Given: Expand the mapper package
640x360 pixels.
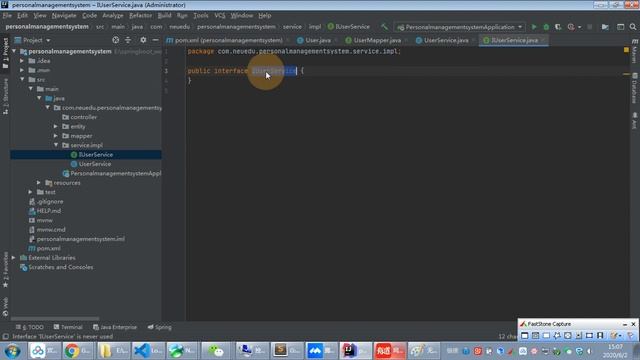Looking at the screenshot, I should tap(56, 136).
